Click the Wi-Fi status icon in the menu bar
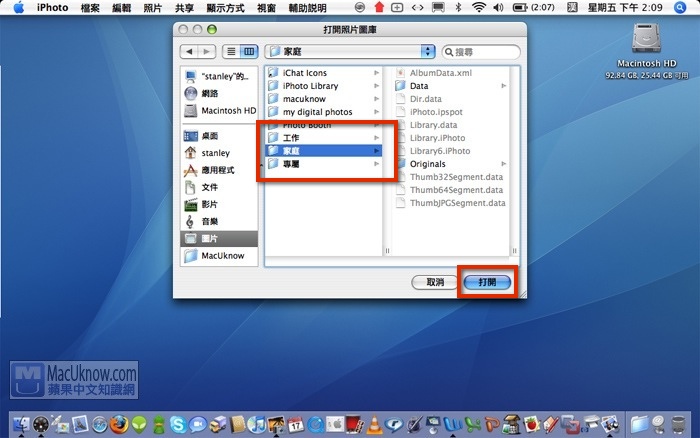 (x=479, y=7)
